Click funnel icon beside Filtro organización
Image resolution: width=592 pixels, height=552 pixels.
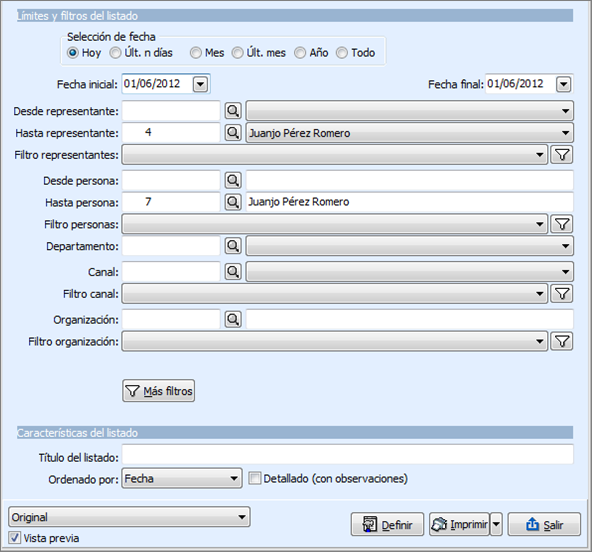562,341
